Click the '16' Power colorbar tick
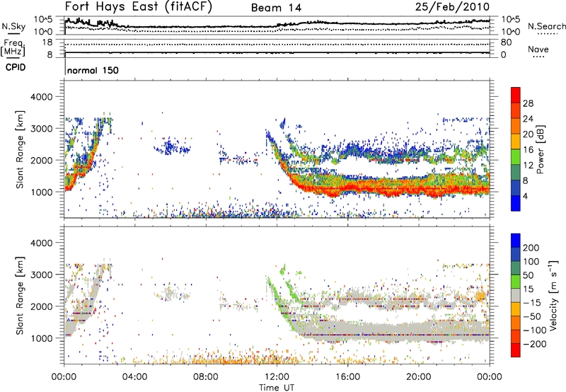Screen dimensions: 566x392 (x=528, y=150)
